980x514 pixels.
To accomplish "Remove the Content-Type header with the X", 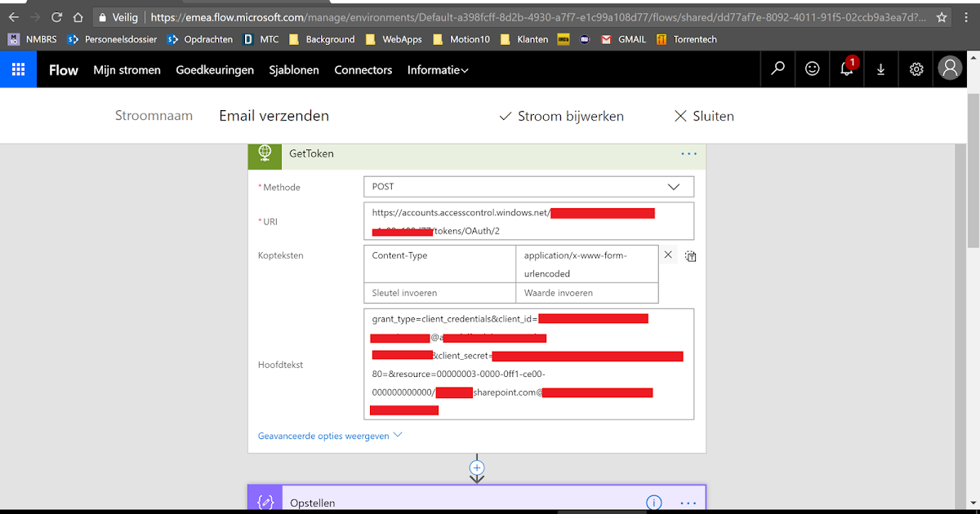I will click(668, 255).
